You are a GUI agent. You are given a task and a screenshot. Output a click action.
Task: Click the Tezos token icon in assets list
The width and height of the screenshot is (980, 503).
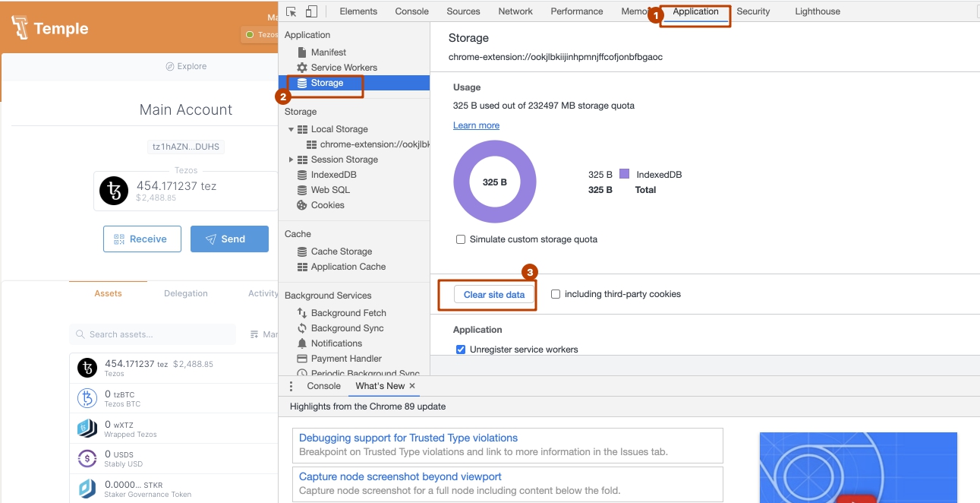coord(88,369)
